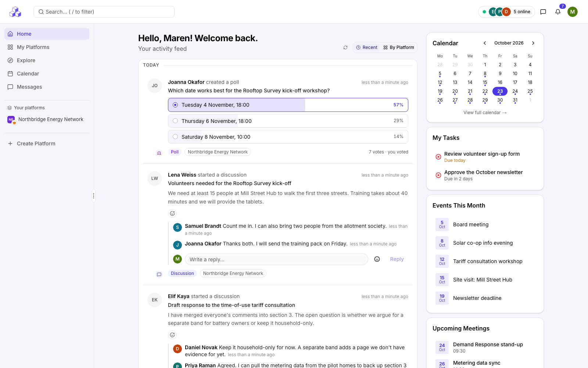Select Saturday 8 November poll option

tap(288, 137)
